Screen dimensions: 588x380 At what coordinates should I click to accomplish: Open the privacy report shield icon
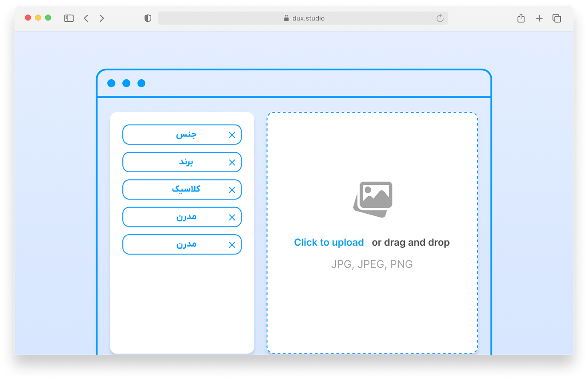(x=148, y=18)
